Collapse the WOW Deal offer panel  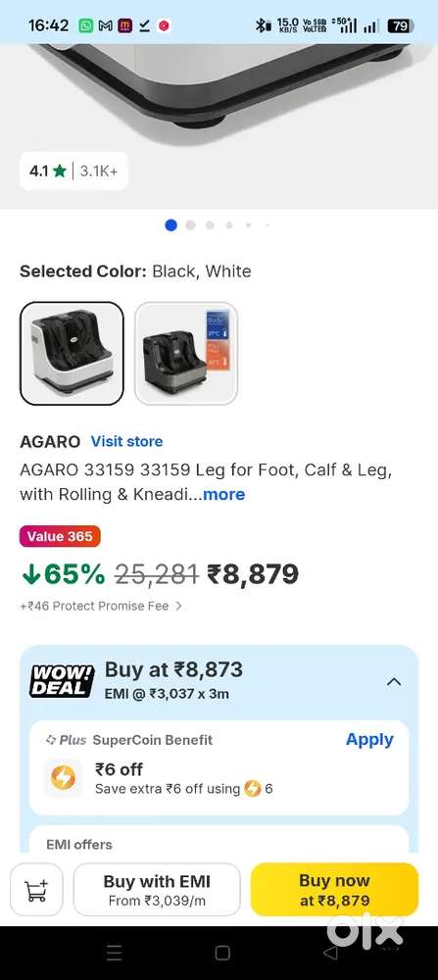tap(394, 682)
